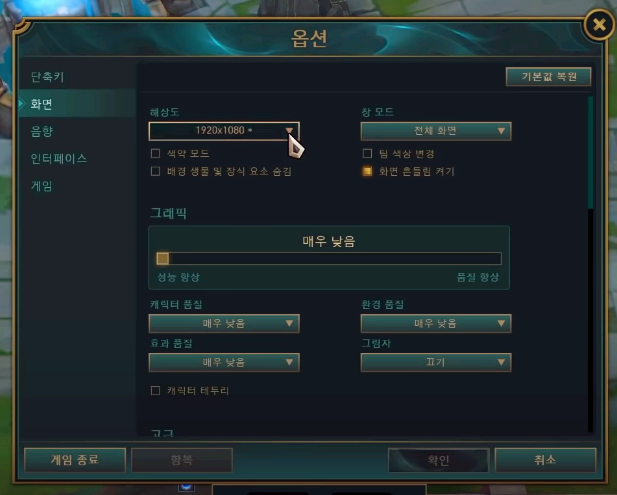This screenshot has width=617, height=495.
Task: Expand the 창 모드 전체 화면 dropdown
Action: 436,131
